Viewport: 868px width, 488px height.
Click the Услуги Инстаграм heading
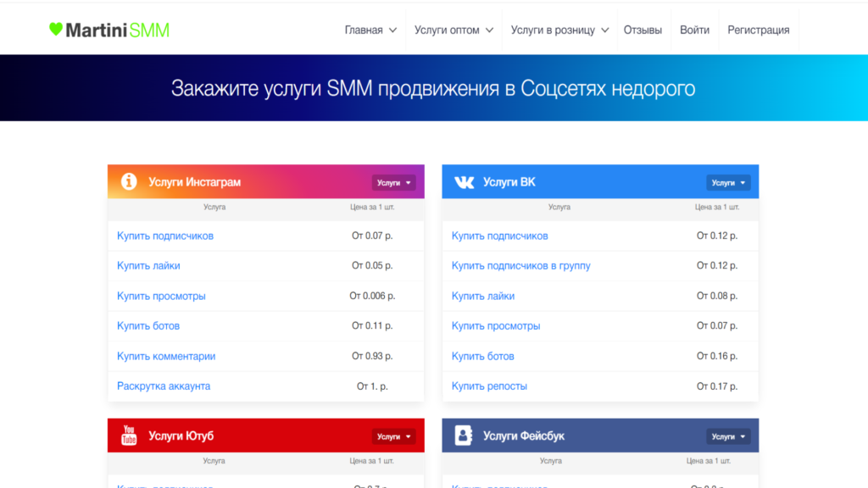coord(194,182)
